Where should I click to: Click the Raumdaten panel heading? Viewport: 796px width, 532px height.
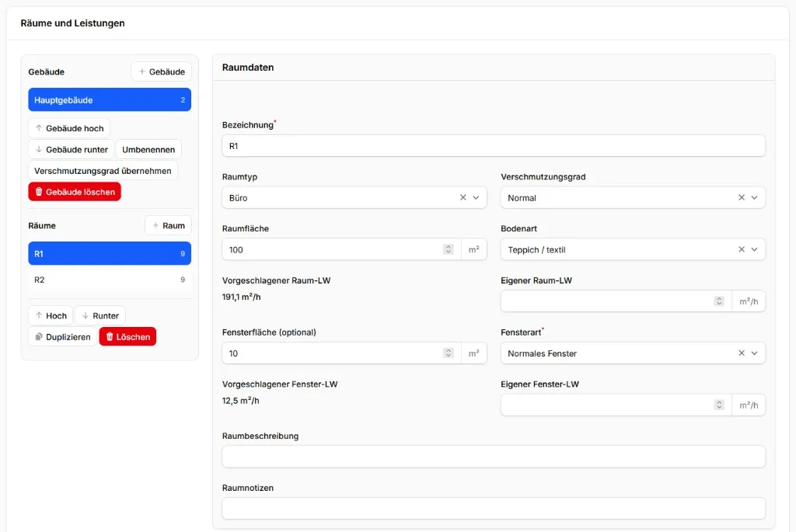pos(248,68)
